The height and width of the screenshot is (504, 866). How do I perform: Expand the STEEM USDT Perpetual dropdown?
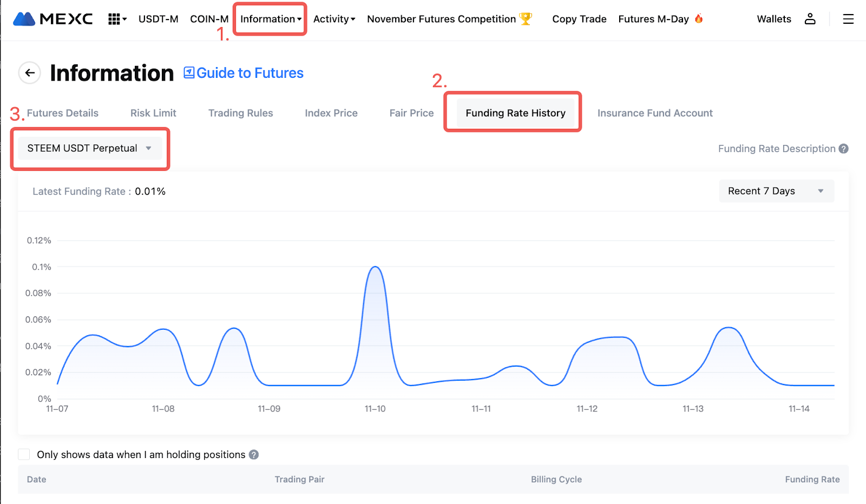pyautogui.click(x=89, y=148)
